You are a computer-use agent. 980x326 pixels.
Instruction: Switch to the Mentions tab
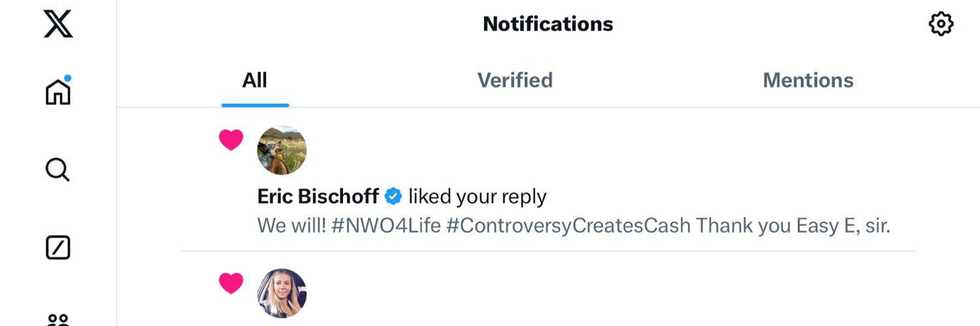pos(808,80)
